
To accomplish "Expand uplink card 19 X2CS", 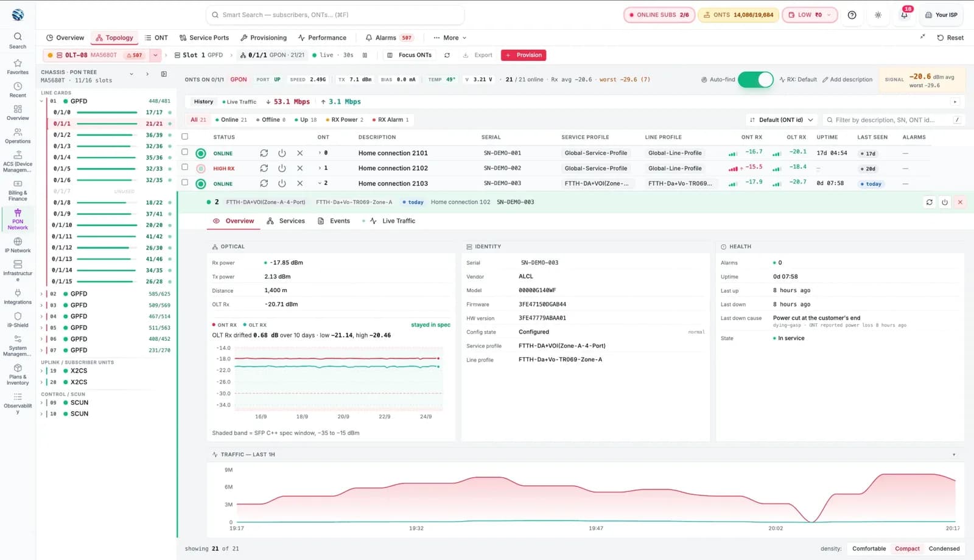I will coord(42,371).
